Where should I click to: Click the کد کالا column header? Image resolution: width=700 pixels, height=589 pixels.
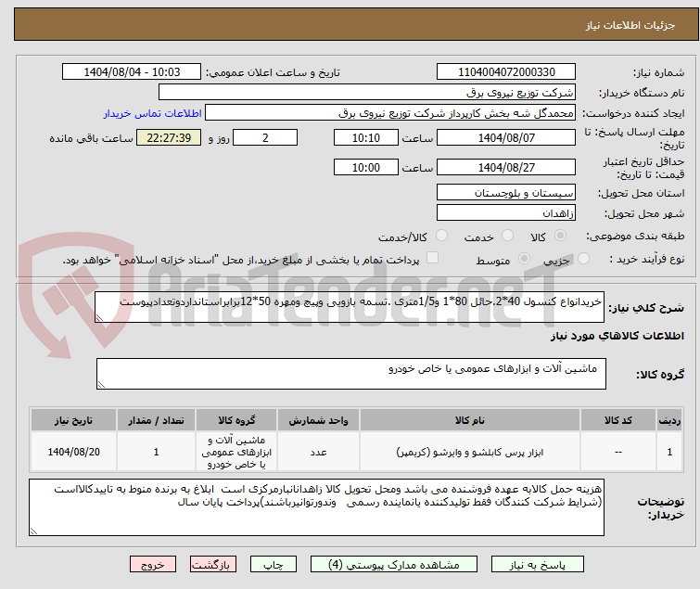tap(618, 420)
